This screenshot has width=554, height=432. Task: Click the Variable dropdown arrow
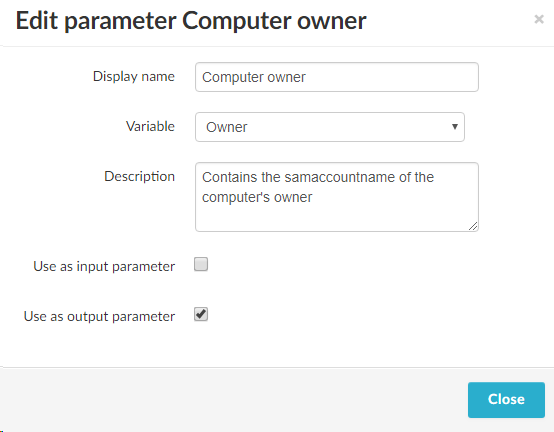click(455, 127)
